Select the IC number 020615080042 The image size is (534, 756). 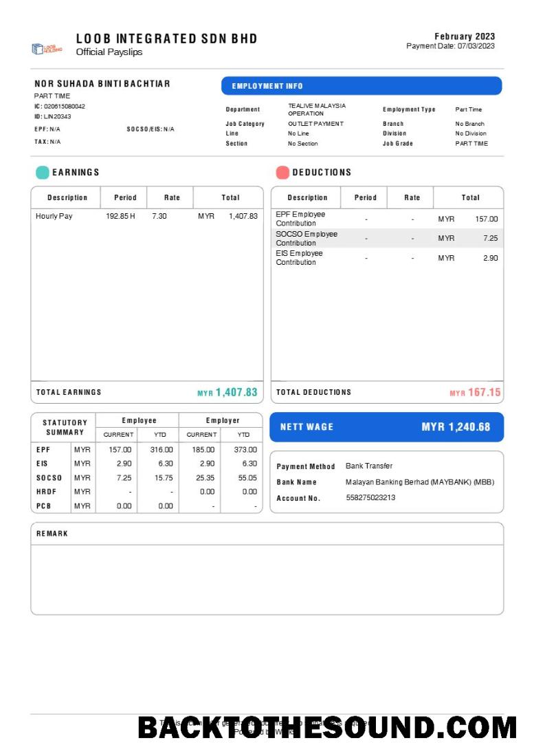64,106
